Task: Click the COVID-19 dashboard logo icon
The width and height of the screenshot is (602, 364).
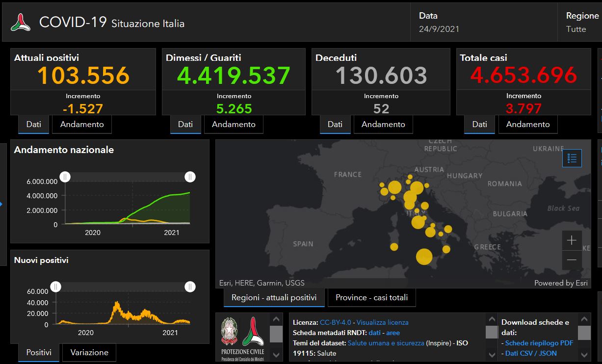Action: [21, 23]
